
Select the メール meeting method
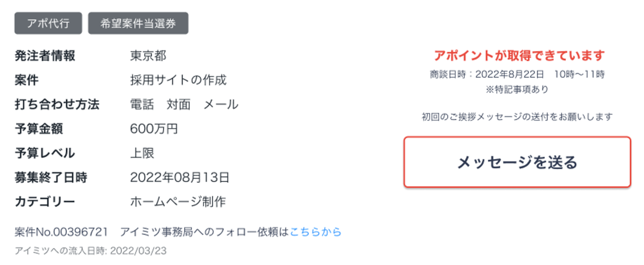(221, 104)
